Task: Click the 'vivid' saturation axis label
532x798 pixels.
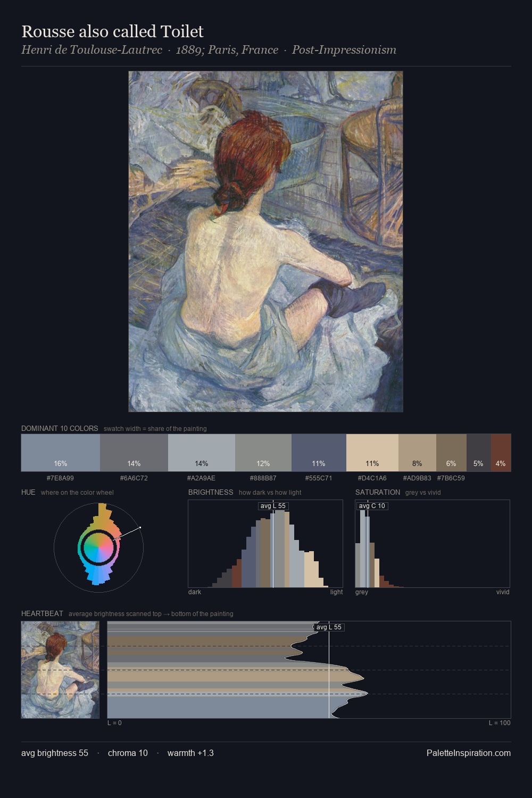Action: (x=503, y=592)
